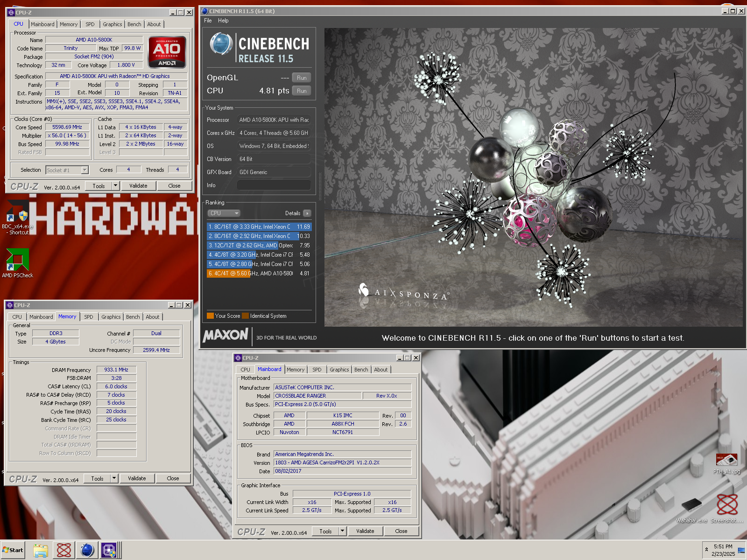Click the Your Score orange legend swatch

click(210, 316)
